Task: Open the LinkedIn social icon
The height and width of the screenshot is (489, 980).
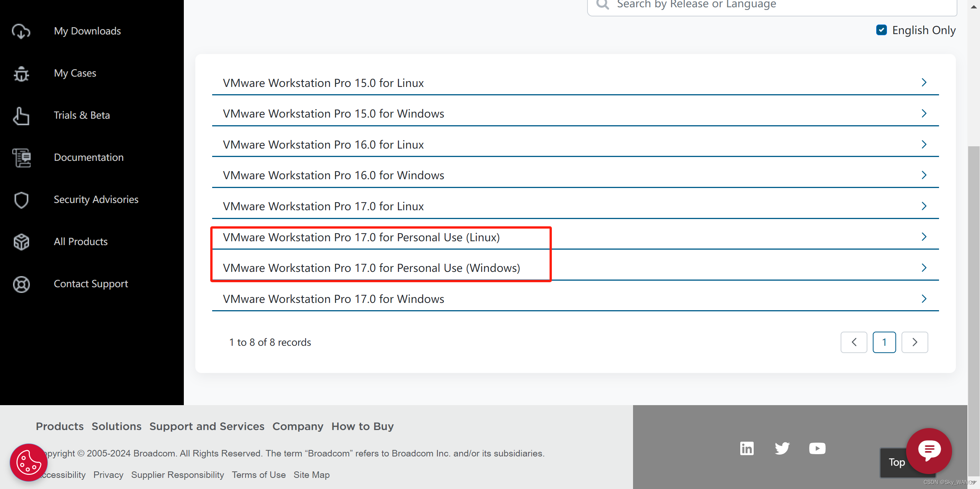Action: click(x=747, y=448)
